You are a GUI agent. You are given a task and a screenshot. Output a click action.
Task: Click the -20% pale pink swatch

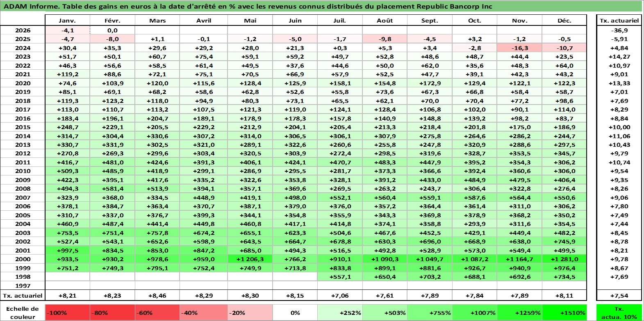[250, 312]
